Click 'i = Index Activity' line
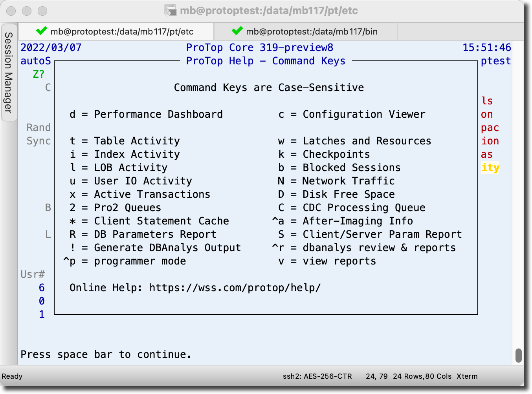 point(125,155)
